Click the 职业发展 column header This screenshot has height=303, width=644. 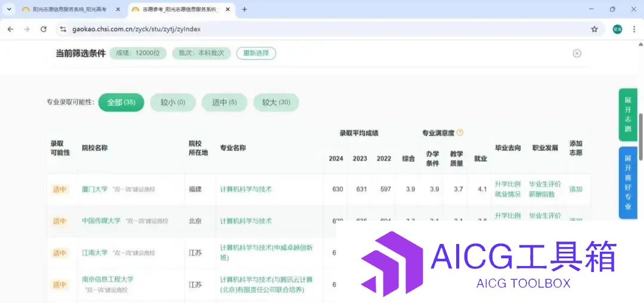pyautogui.click(x=545, y=148)
